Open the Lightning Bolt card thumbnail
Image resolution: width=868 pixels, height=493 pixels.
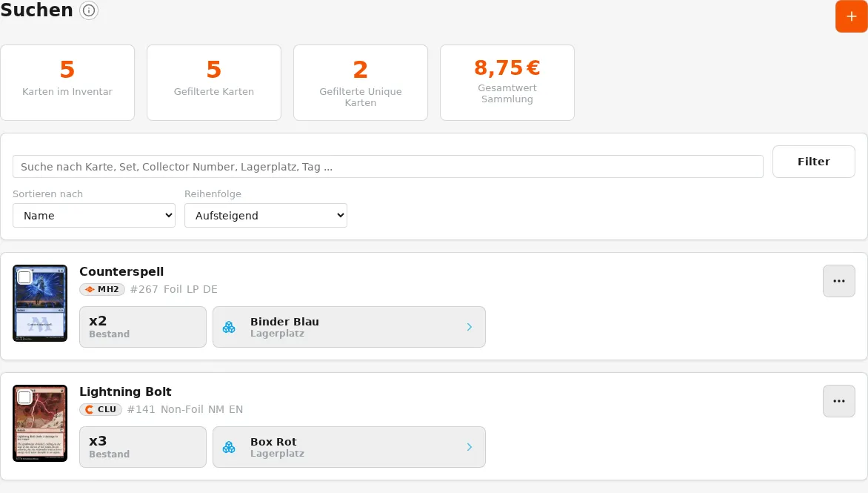tap(40, 423)
